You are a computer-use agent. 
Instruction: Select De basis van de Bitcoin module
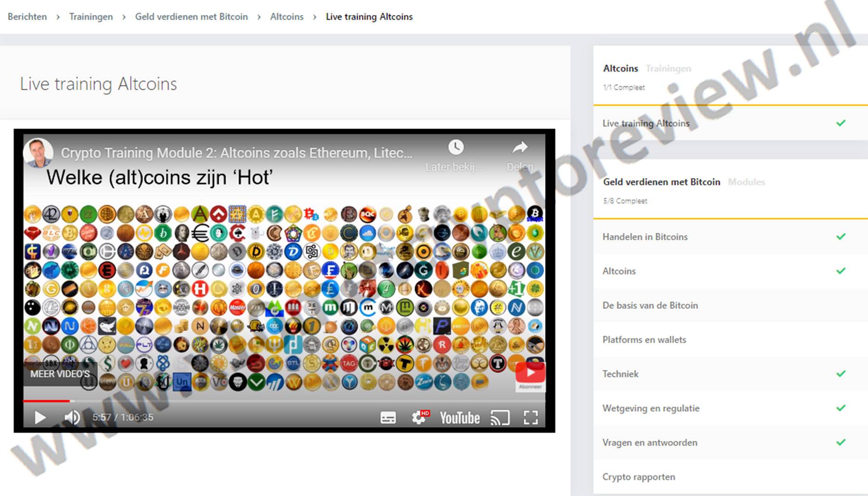[650, 306]
